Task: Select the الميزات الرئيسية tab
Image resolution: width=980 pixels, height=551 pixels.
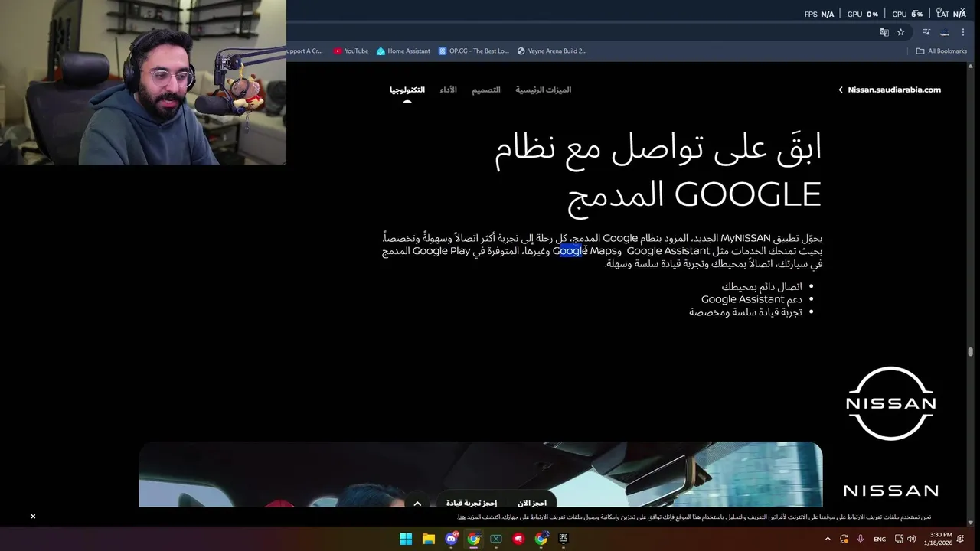Action: tap(543, 90)
